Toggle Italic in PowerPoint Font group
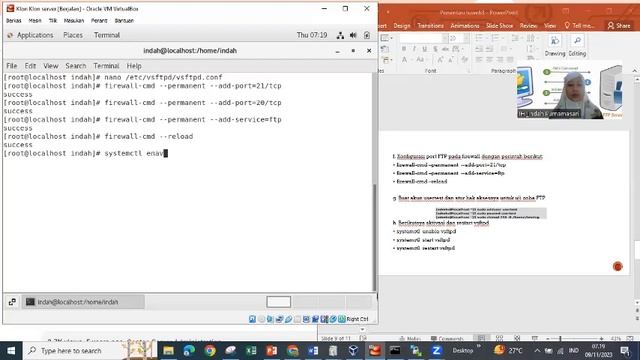The image size is (640, 360). [414, 49]
